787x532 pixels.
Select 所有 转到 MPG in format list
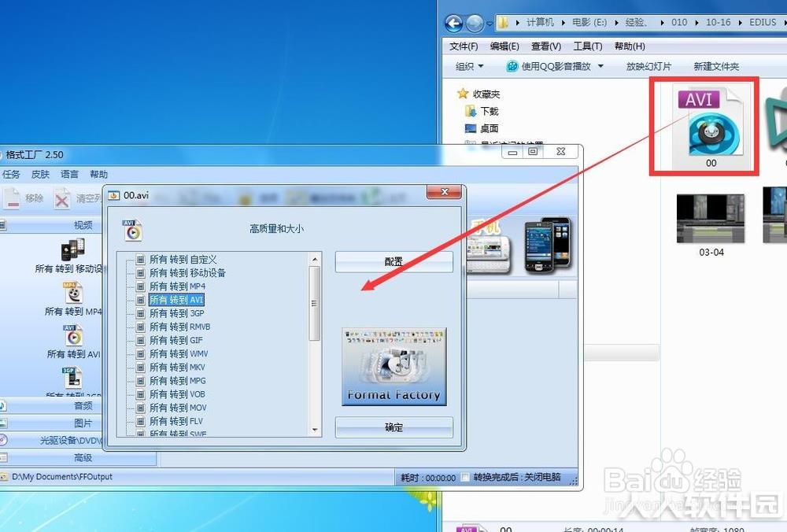178,380
